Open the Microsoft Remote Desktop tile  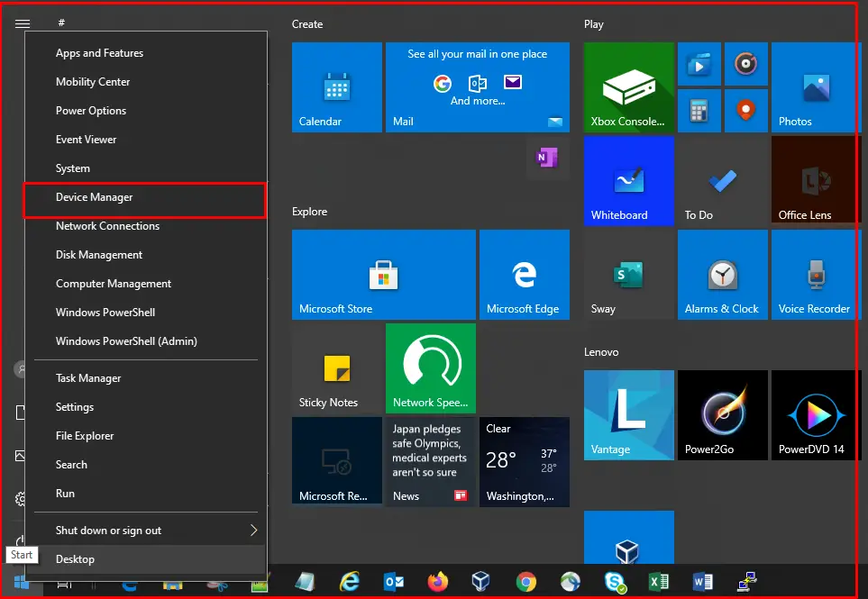pos(336,462)
